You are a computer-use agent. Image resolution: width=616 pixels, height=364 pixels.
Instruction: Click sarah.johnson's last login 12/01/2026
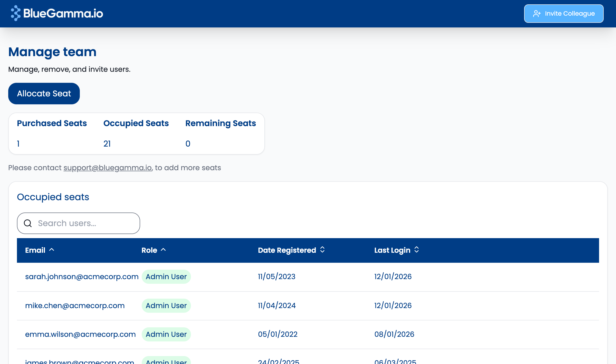coord(393,277)
